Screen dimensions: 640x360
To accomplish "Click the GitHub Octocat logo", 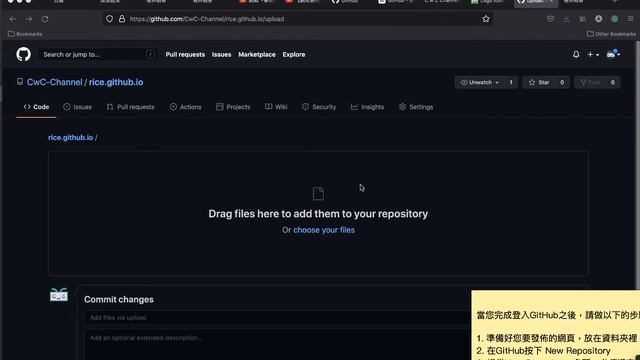I will point(23,54).
